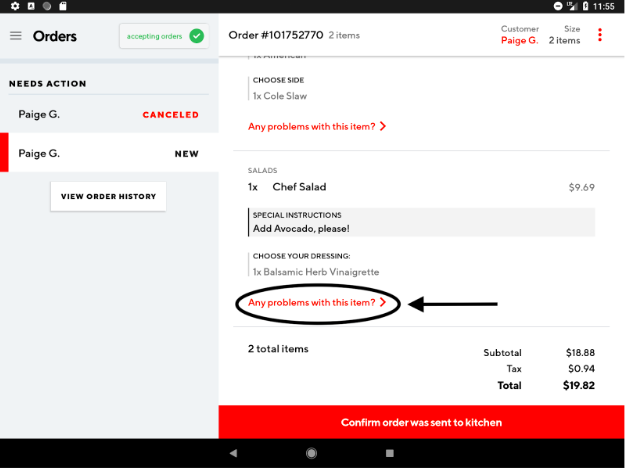
Task: Select the canceled Paige G. order
Action: click(x=108, y=114)
